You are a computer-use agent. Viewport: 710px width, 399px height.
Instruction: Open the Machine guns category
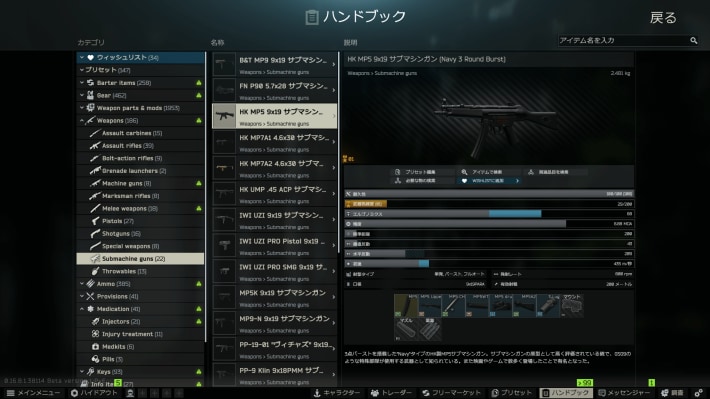(x=140, y=183)
